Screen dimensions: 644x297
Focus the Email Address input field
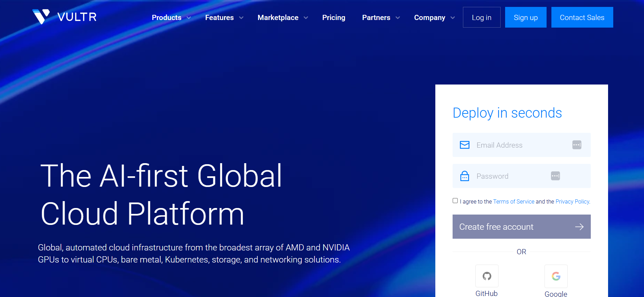pos(522,145)
